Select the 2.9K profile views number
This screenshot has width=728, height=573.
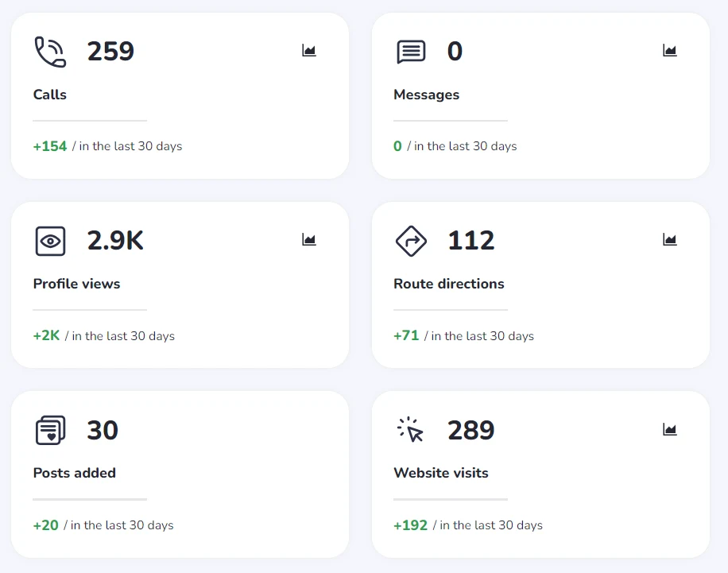click(x=115, y=241)
